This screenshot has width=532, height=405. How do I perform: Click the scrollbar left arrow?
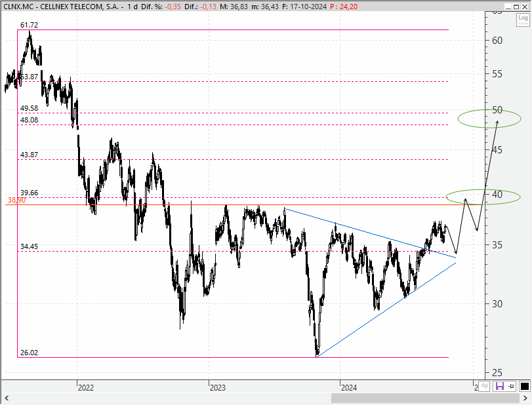(7, 398)
